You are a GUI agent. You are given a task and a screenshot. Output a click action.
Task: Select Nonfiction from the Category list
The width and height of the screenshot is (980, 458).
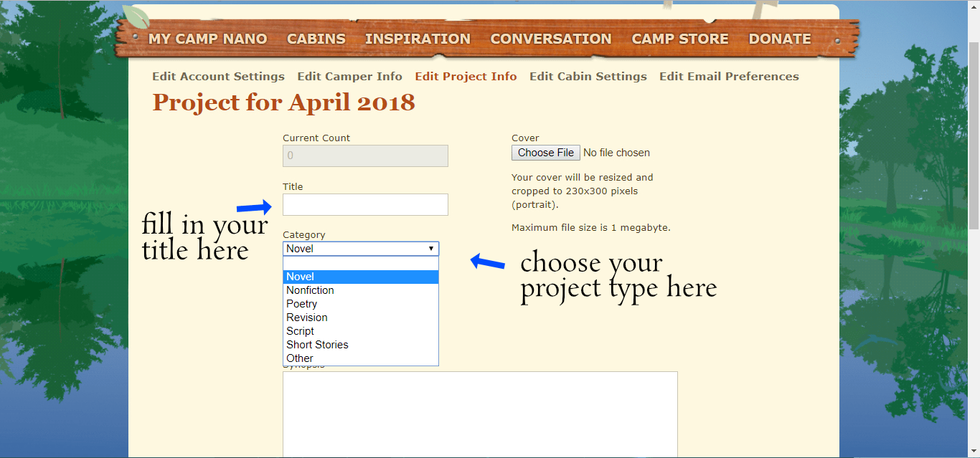pyautogui.click(x=361, y=290)
